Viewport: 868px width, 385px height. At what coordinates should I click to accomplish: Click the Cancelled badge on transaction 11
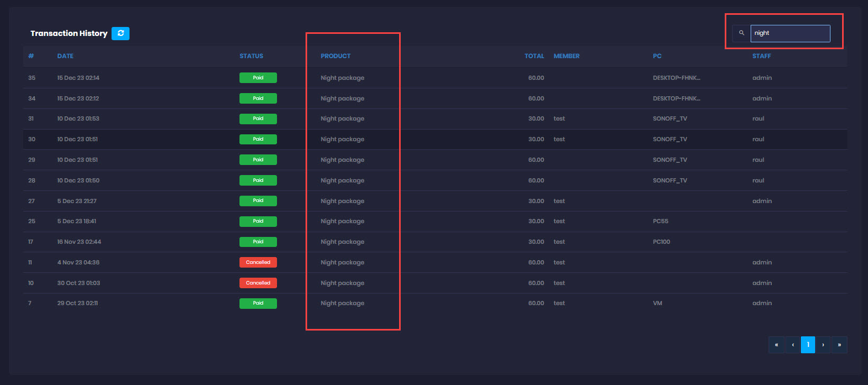click(x=258, y=262)
